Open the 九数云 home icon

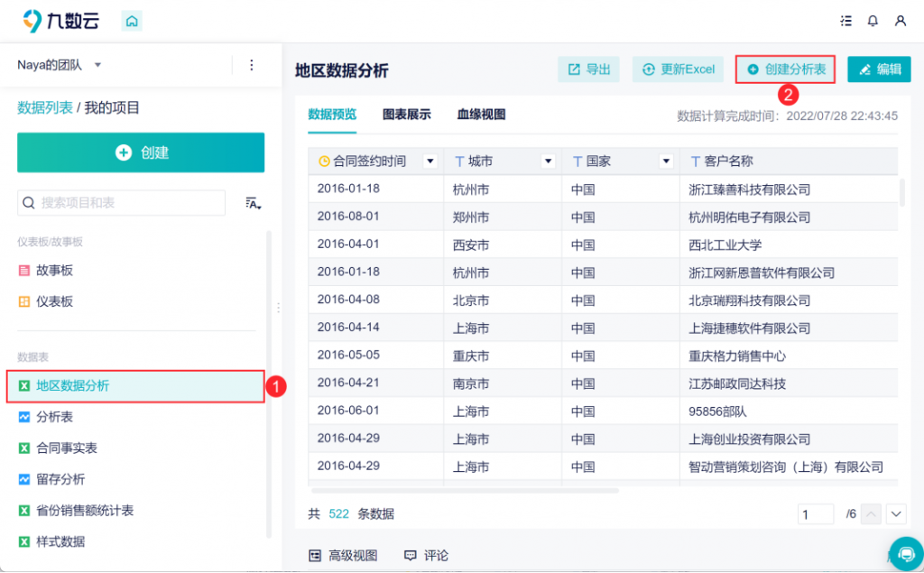tap(132, 20)
